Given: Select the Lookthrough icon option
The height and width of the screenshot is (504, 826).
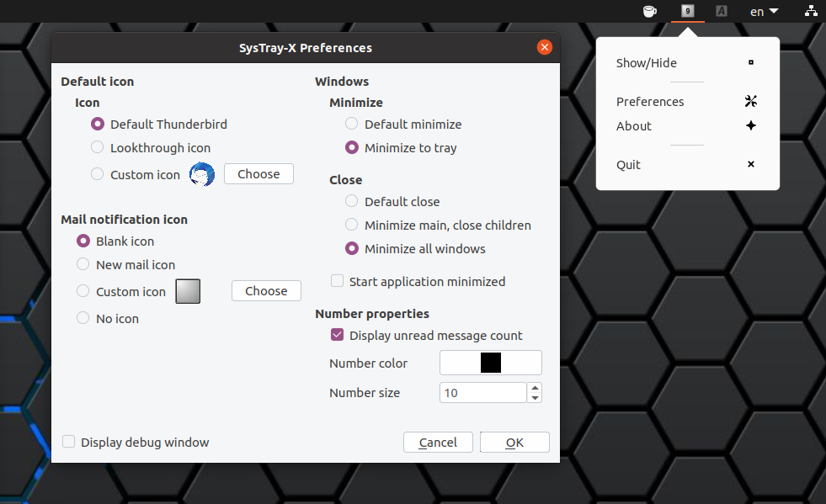Looking at the screenshot, I should tap(97, 147).
